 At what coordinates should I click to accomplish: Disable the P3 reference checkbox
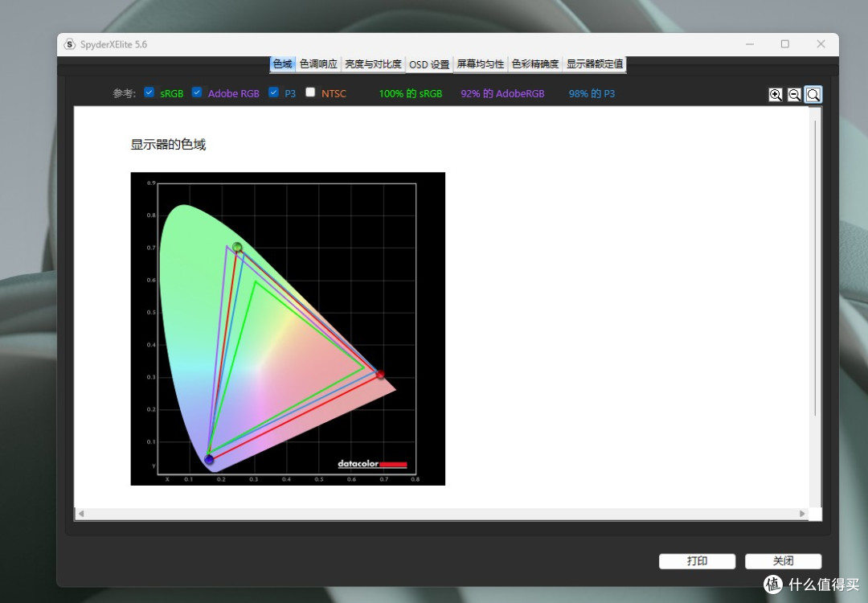(x=273, y=92)
